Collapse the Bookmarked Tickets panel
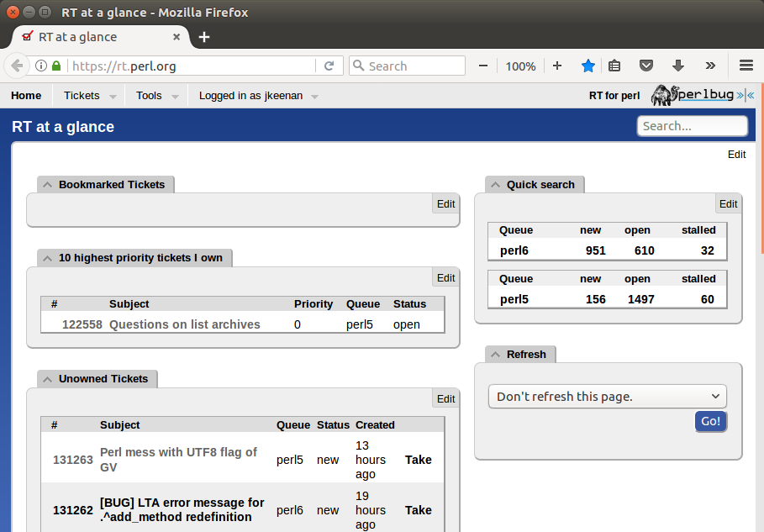The image size is (764, 532). click(x=48, y=185)
